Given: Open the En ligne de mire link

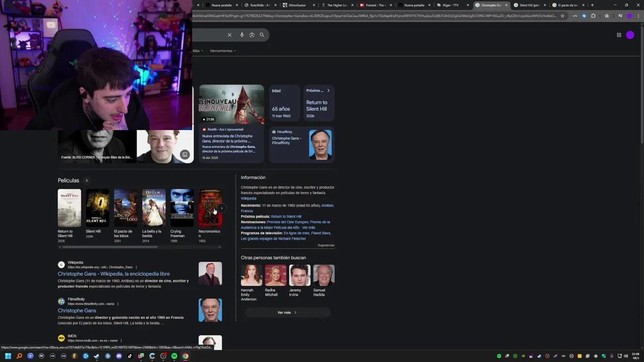Looking at the screenshot, I should [x=296, y=233].
